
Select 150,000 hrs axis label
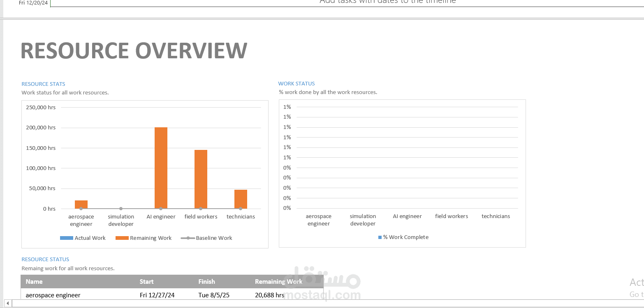(40, 148)
